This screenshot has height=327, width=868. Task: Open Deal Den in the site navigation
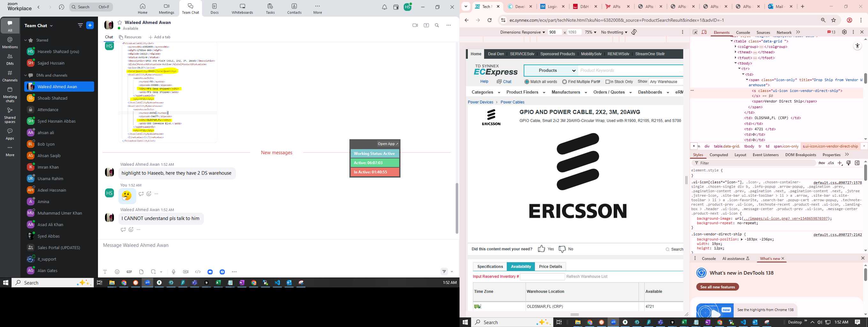coord(496,54)
